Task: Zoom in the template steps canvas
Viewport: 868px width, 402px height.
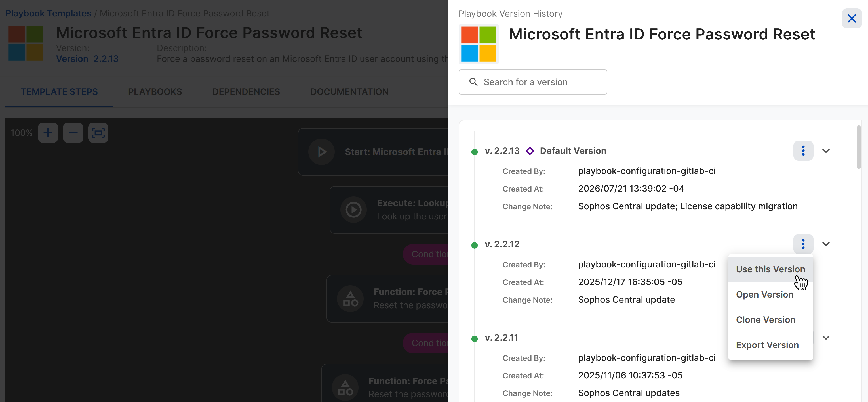Action: click(x=48, y=133)
